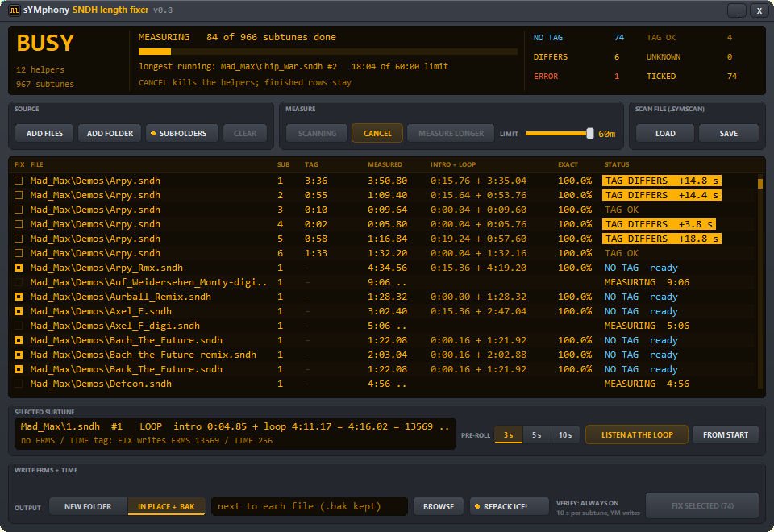Click the STATUS column header
This screenshot has height=532, width=774.
[x=617, y=164]
